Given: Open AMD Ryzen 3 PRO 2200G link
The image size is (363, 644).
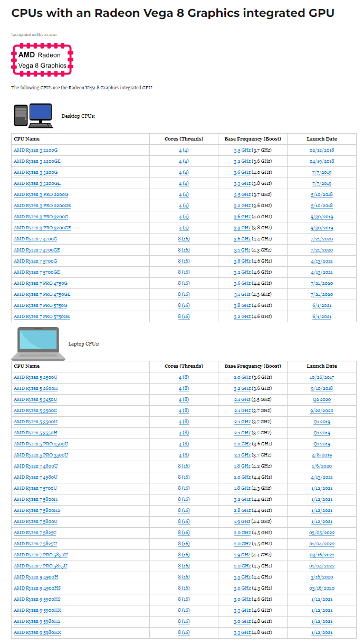Looking at the screenshot, I should (41, 195).
